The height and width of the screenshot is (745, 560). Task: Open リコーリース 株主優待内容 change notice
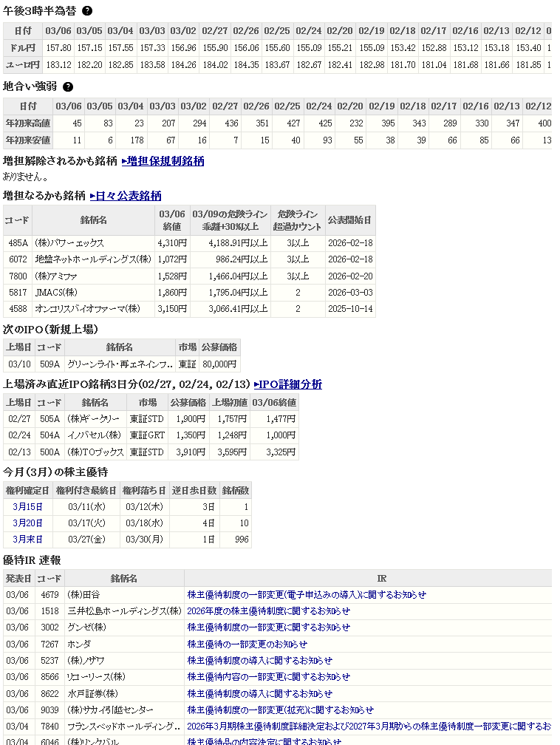coord(268,677)
